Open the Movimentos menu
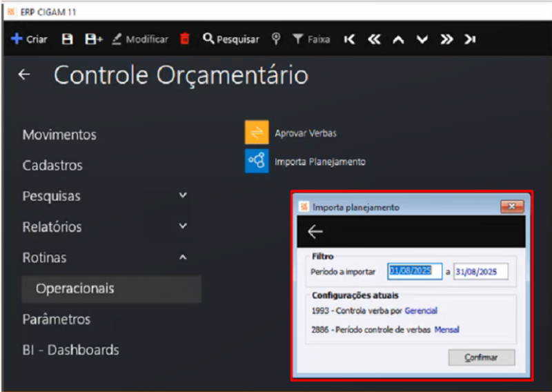 coord(59,135)
